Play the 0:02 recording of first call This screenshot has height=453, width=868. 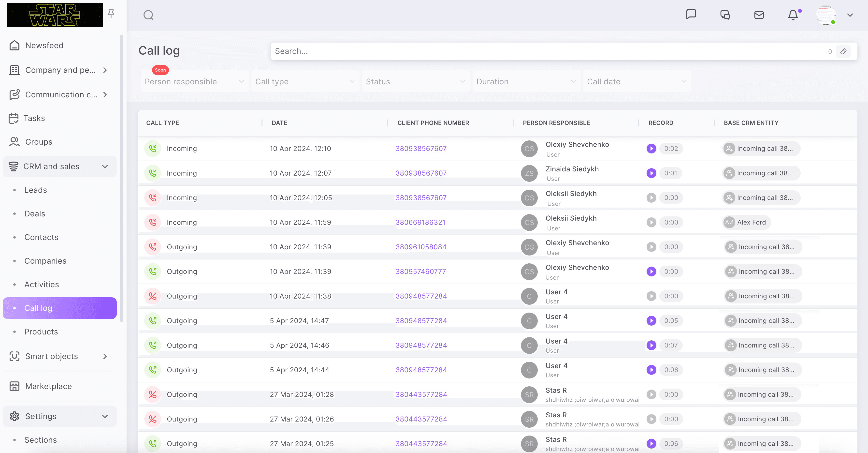pyautogui.click(x=651, y=148)
